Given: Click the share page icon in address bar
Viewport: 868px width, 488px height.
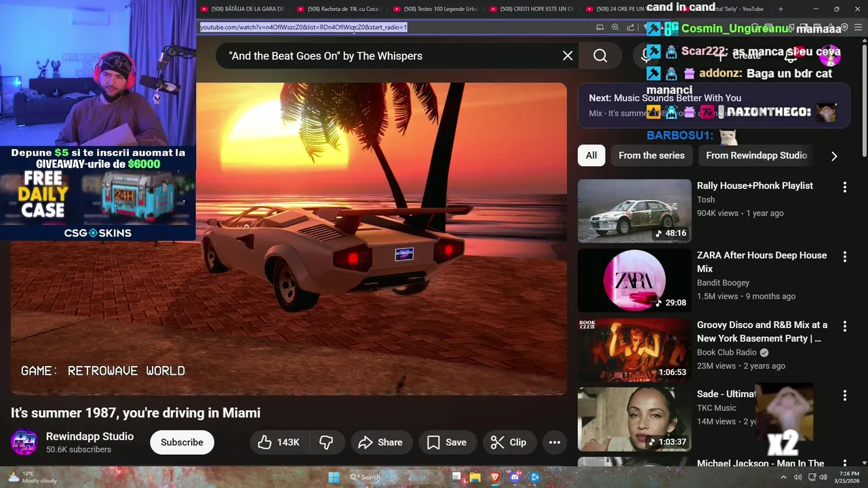Looking at the screenshot, I should (631, 27).
